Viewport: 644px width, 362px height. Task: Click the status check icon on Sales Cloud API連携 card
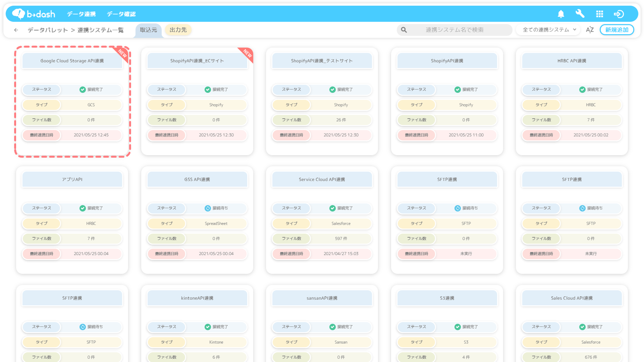tap(582, 327)
